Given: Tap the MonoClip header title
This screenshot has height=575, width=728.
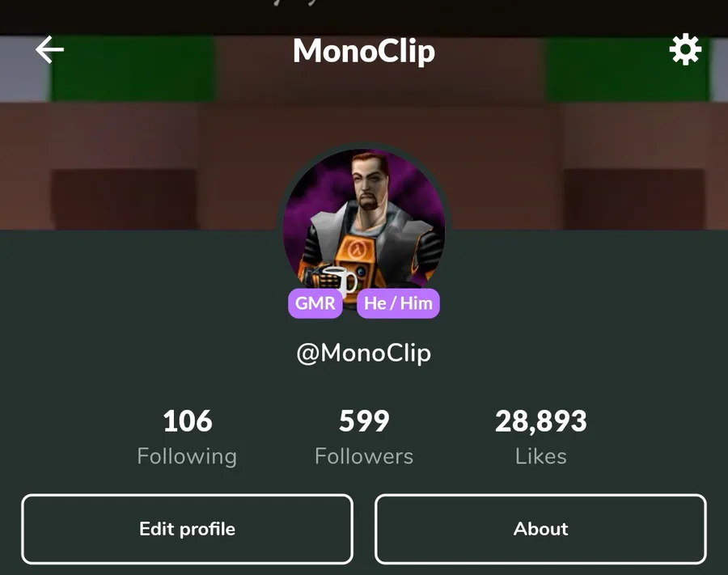Looking at the screenshot, I should [364, 51].
